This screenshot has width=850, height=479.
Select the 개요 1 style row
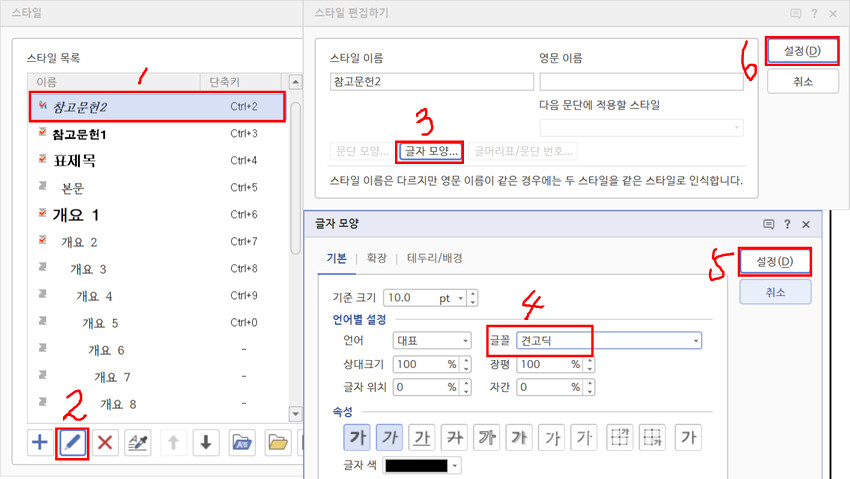pos(157,215)
